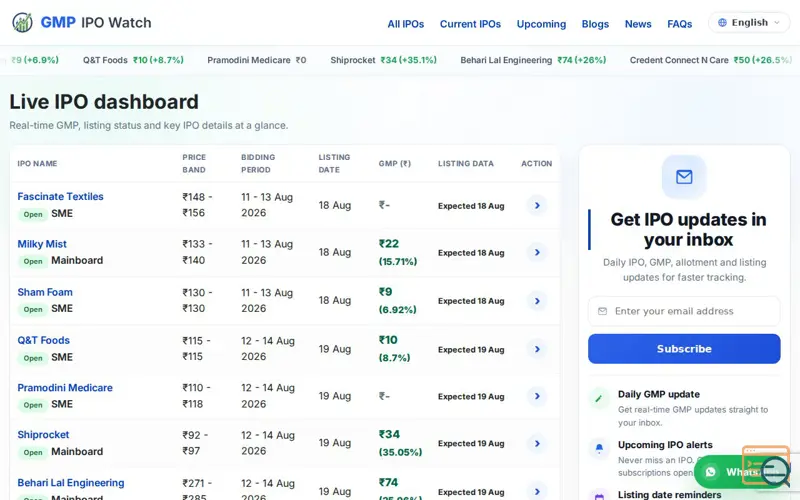The height and width of the screenshot is (500, 800).
Task: Click the envelope icon above newsletter heading
Action: [x=684, y=177]
